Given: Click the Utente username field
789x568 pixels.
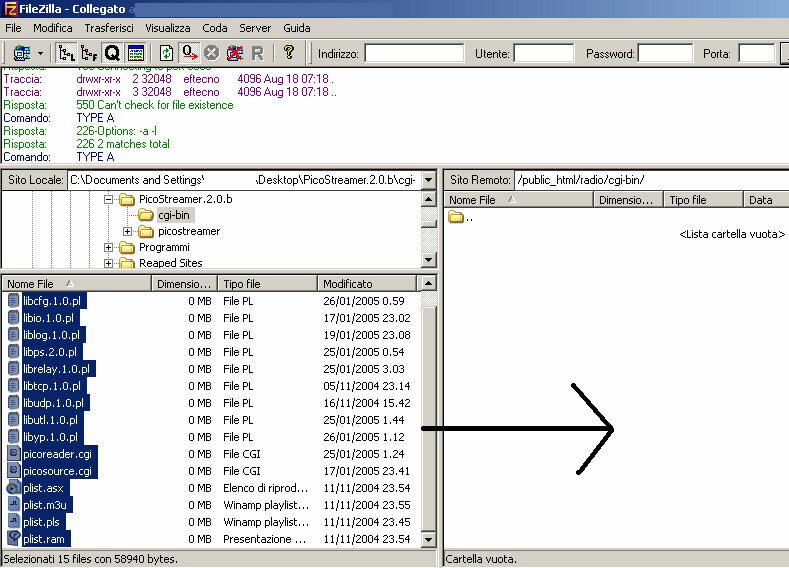Looking at the screenshot, I should (543, 53).
